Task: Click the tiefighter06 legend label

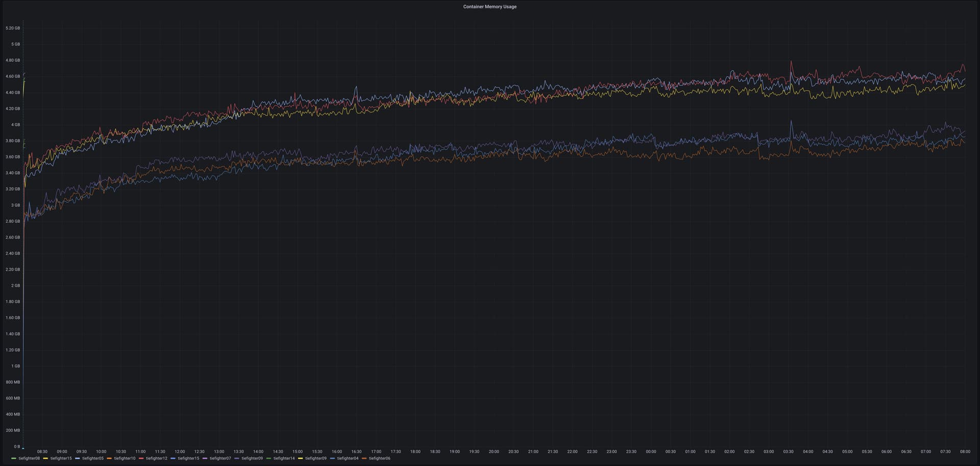Action: [x=379, y=458]
